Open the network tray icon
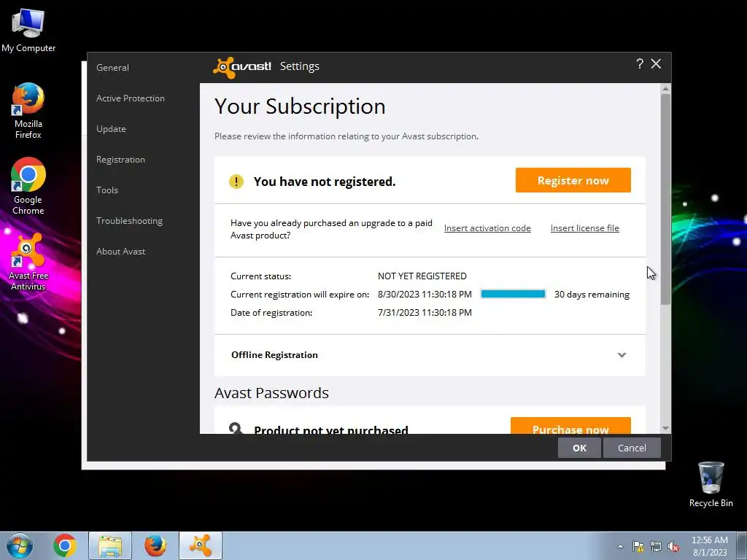This screenshot has height=560, width=747. tap(656, 547)
